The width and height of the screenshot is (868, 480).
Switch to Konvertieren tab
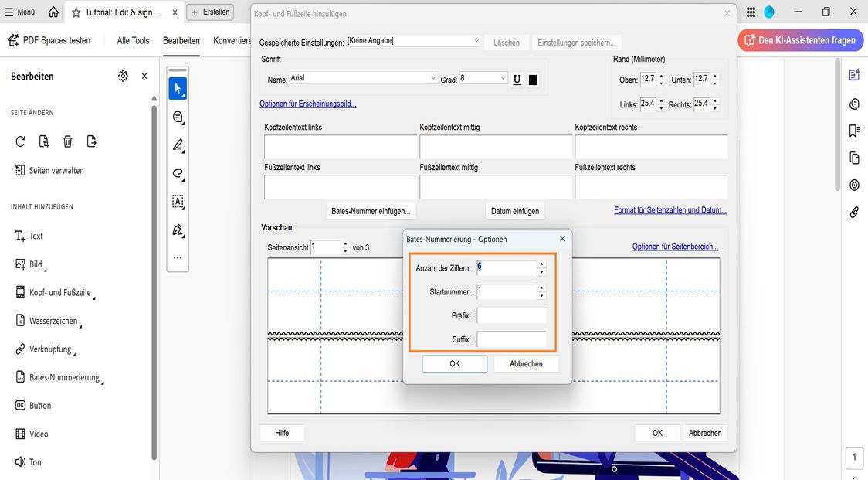pyautogui.click(x=232, y=40)
